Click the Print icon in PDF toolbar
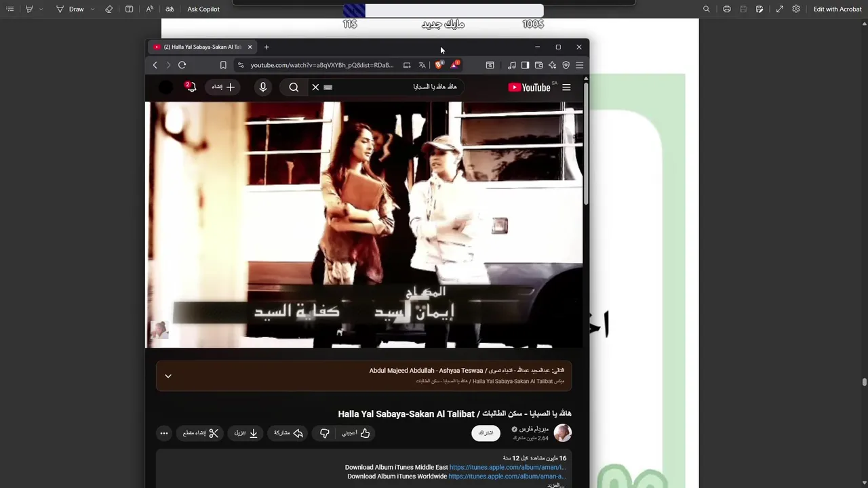The height and width of the screenshot is (488, 868). (x=727, y=9)
